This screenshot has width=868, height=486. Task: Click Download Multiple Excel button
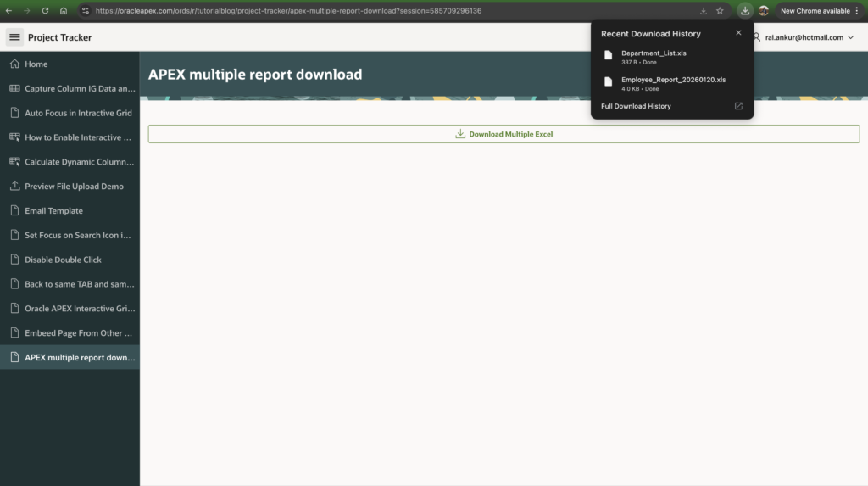pyautogui.click(x=504, y=134)
